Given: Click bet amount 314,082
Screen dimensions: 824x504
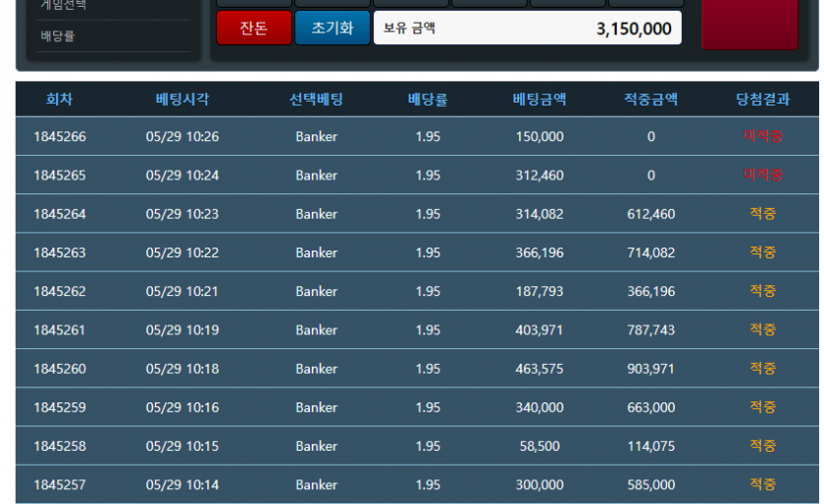Looking at the screenshot, I should [540, 214].
